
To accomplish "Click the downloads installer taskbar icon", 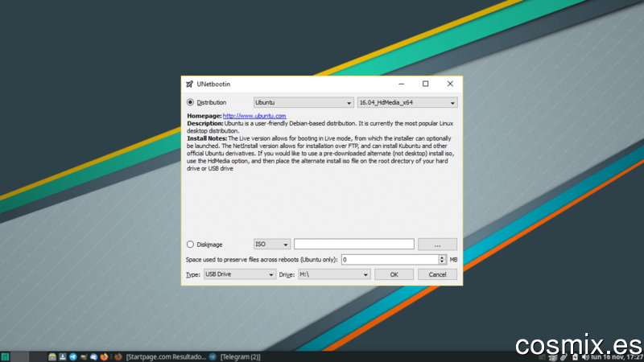I will click(63, 356).
